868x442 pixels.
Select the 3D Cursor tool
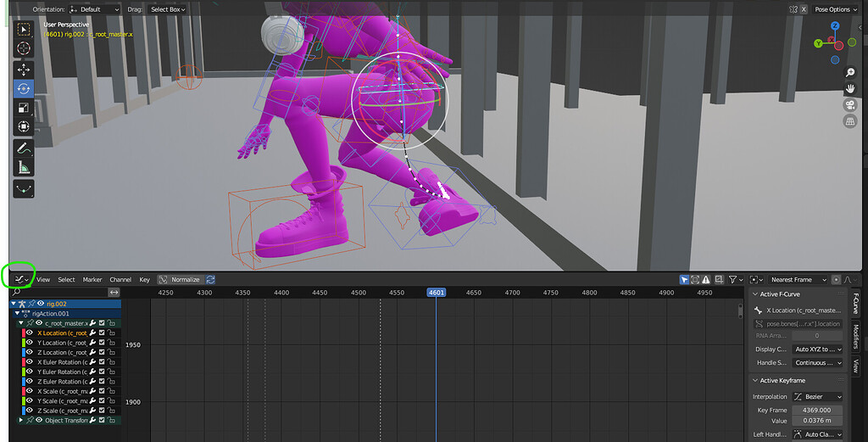click(x=23, y=48)
